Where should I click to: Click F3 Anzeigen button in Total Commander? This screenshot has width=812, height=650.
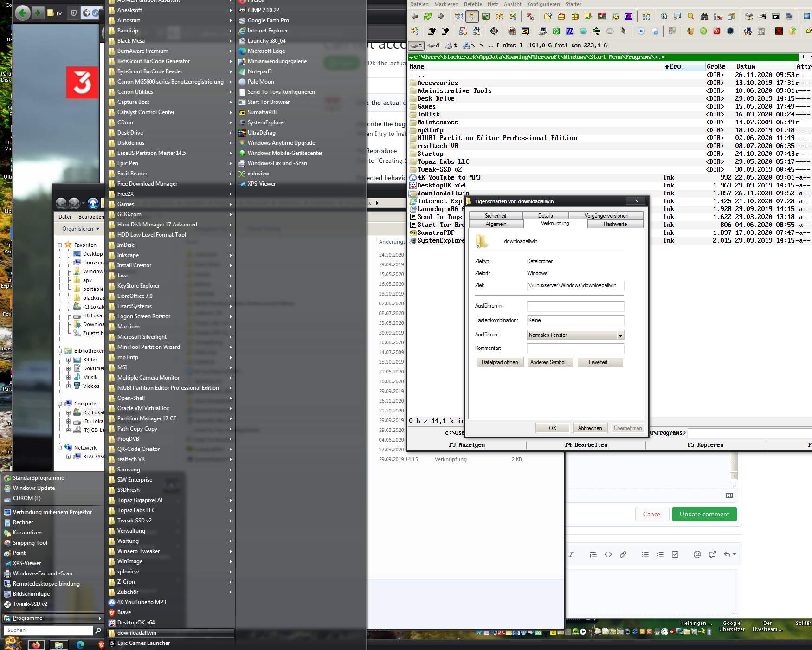coord(467,445)
